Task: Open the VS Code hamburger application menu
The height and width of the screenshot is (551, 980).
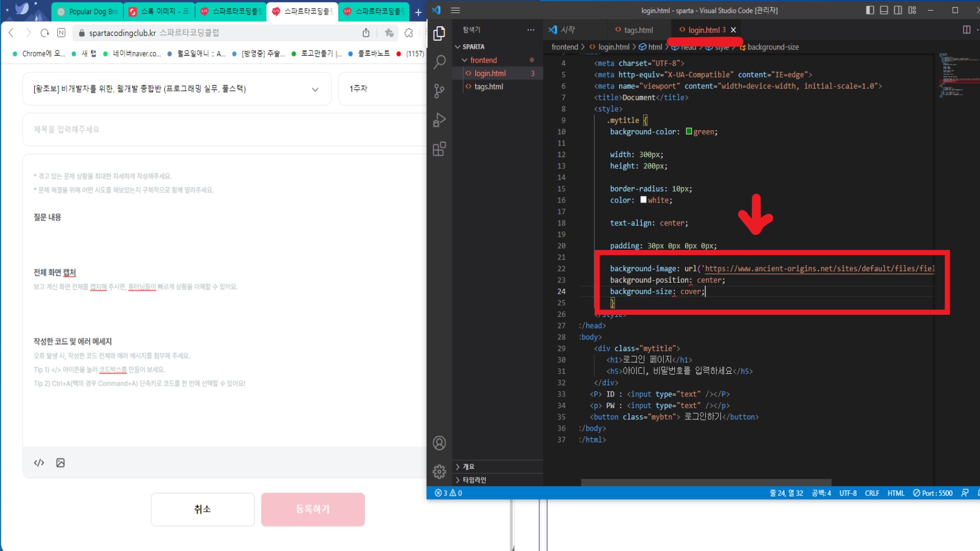Action: tap(456, 10)
